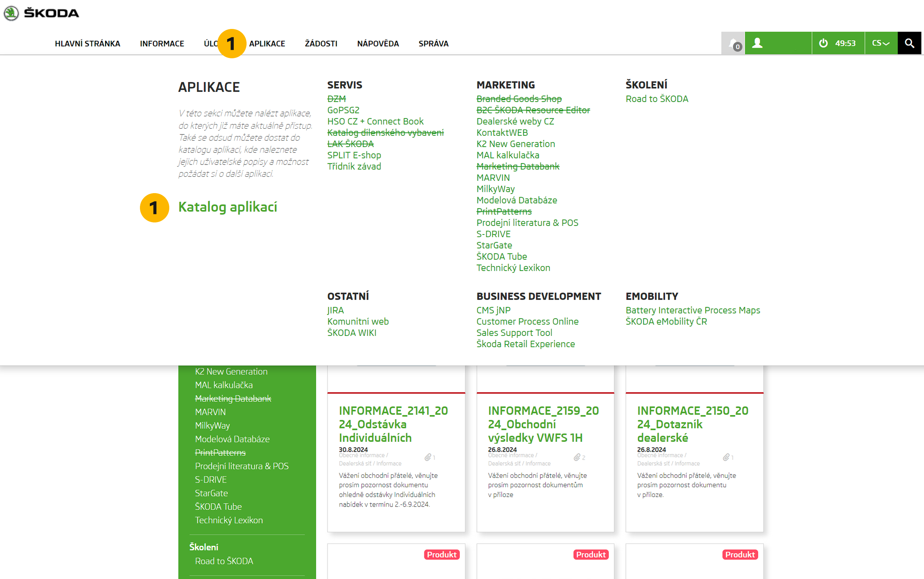Open Road to ŠKODA under ŠKOLENÍ heading

coord(657,99)
